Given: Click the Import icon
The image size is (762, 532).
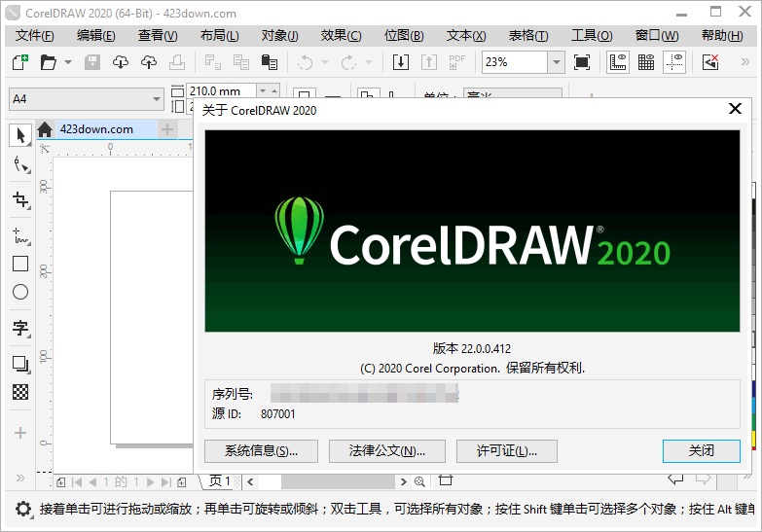Looking at the screenshot, I should tap(401, 62).
